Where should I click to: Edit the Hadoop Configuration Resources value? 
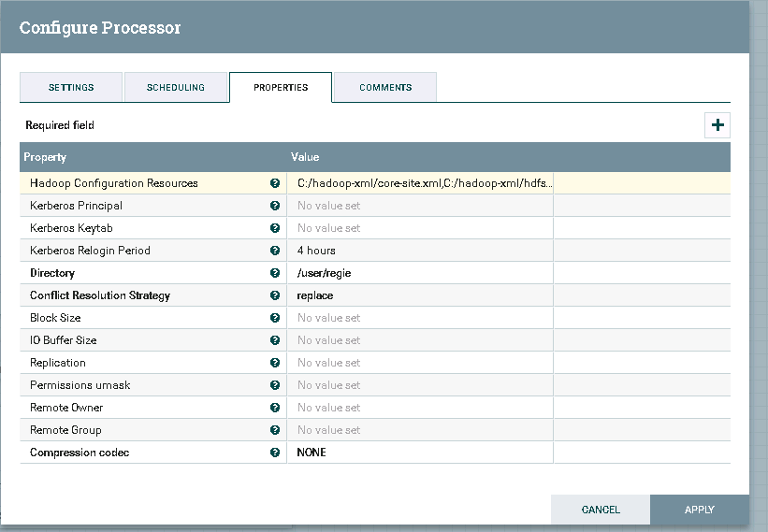click(x=419, y=183)
